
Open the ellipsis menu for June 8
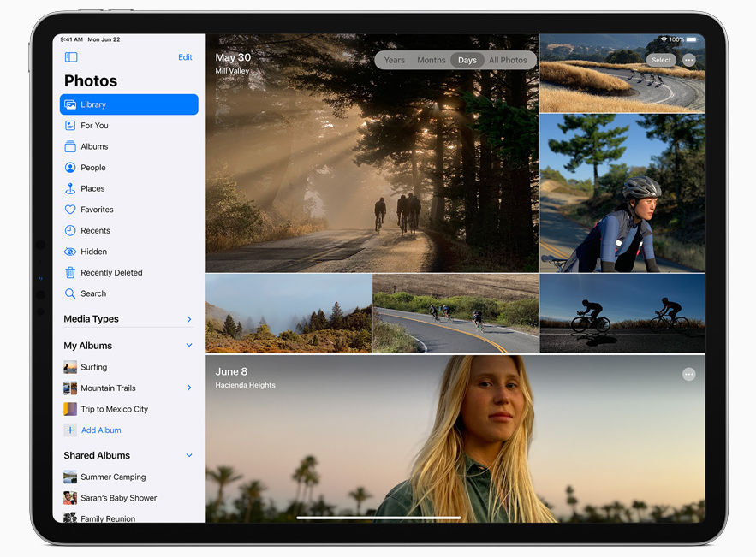(x=689, y=375)
